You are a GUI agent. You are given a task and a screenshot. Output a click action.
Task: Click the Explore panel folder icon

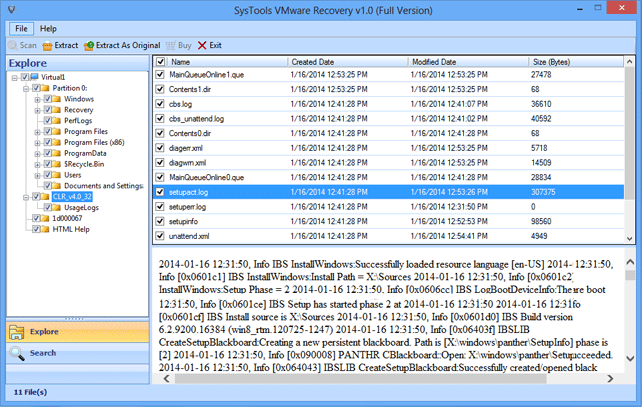tap(17, 332)
